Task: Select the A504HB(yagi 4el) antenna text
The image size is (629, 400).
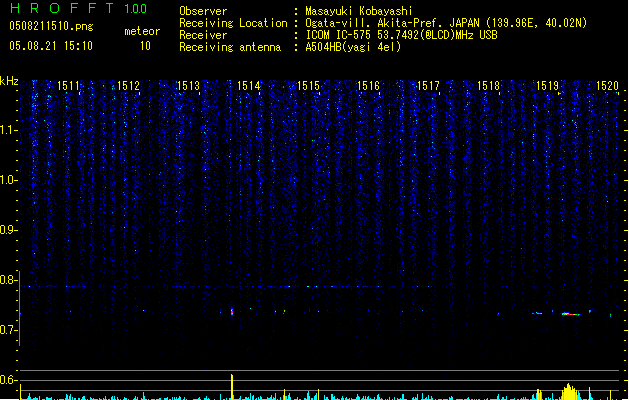Action: point(353,47)
